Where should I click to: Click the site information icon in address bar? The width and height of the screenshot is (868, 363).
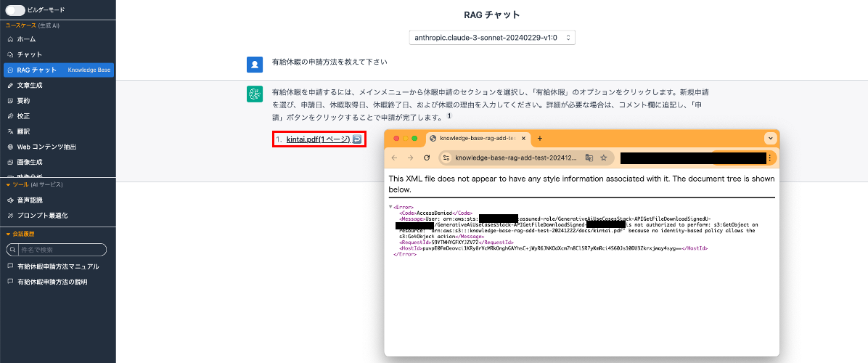tap(446, 158)
